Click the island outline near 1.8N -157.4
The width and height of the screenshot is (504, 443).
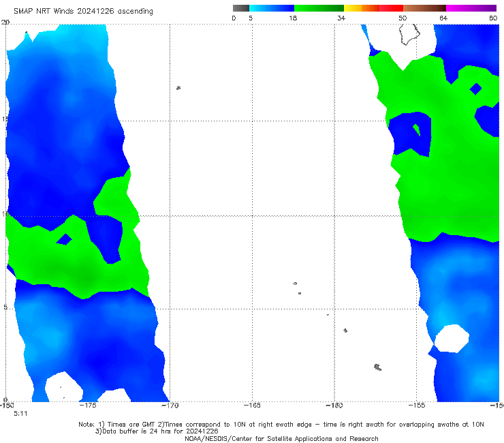point(378,367)
